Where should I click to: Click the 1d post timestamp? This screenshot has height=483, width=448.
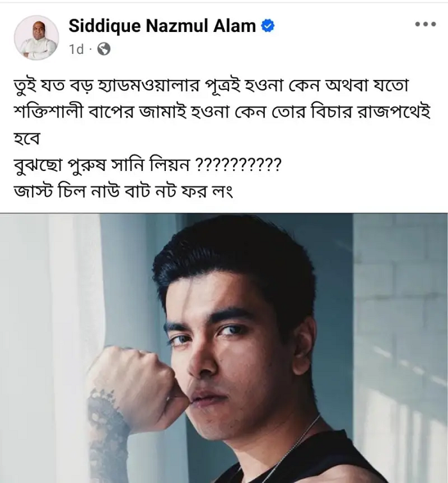coord(76,49)
